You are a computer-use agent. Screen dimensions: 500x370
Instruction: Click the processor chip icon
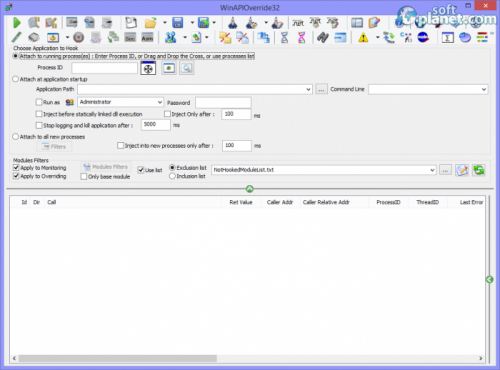[x=34, y=37]
